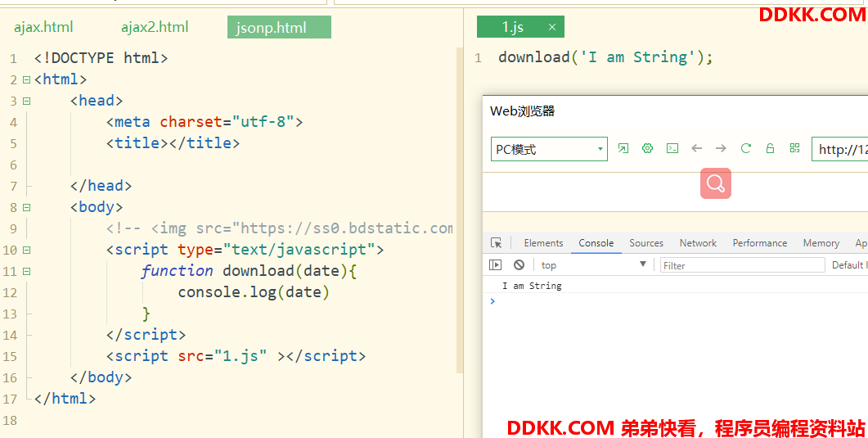The width and height of the screenshot is (868, 438).
Task: Click the browser URL address field
Action: click(x=839, y=149)
